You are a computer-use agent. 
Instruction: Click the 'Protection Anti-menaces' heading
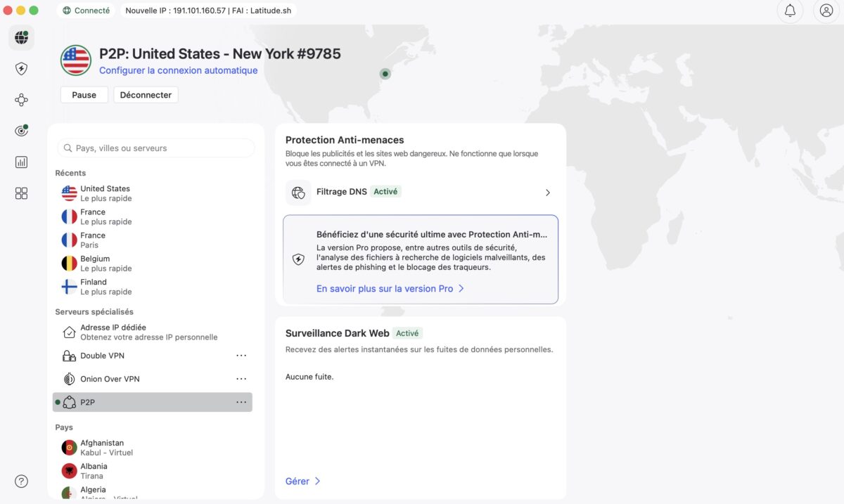tap(345, 140)
